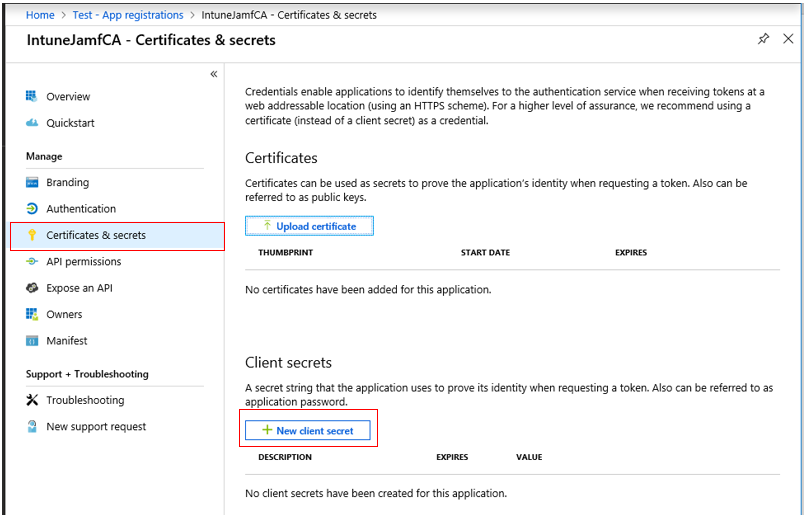Open Troubleshooting under Support
Image resolution: width=807 pixels, height=515 pixels.
pos(85,400)
